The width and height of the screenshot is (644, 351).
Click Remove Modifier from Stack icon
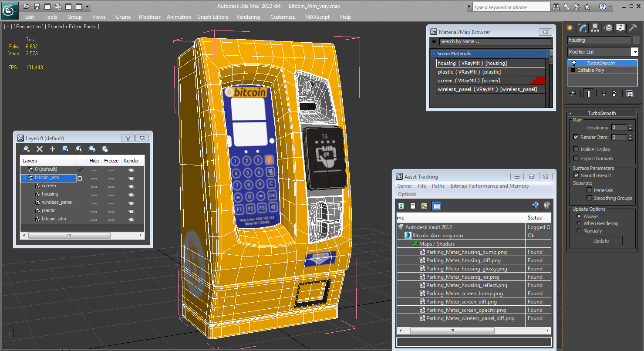[x=614, y=93]
